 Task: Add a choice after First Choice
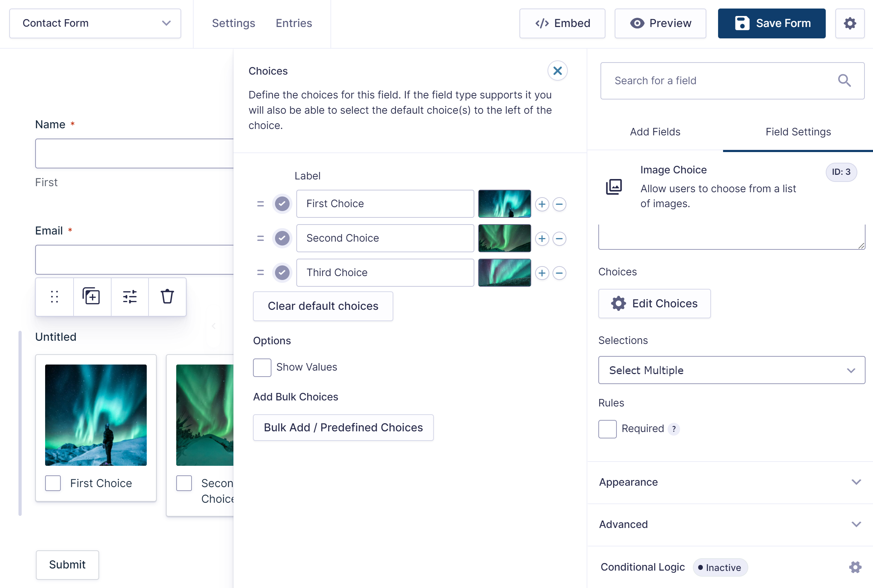coord(542,204)
